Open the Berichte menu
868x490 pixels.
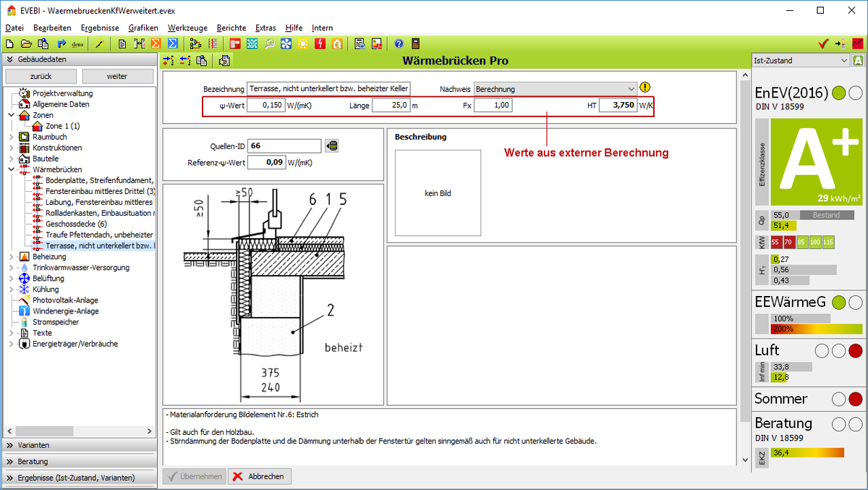(x=231, y=28)
